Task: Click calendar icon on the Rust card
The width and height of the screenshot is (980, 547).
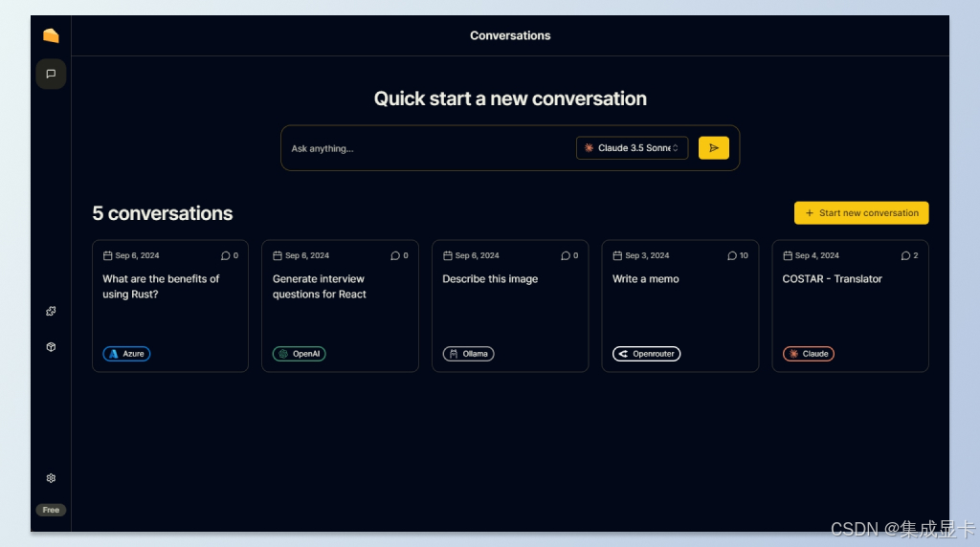Action: pos(107,255)
